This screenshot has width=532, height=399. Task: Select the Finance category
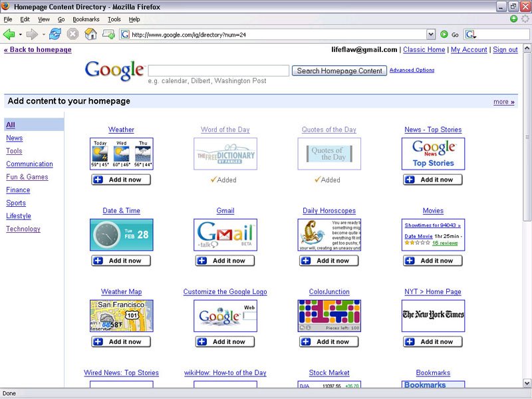tap(18, 190)
